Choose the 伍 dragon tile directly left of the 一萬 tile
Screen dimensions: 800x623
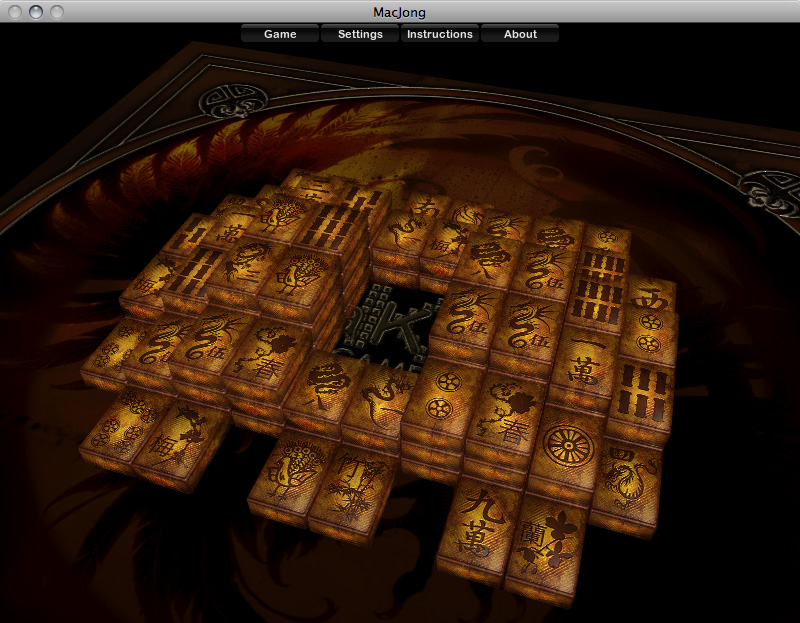coord(528,329)
